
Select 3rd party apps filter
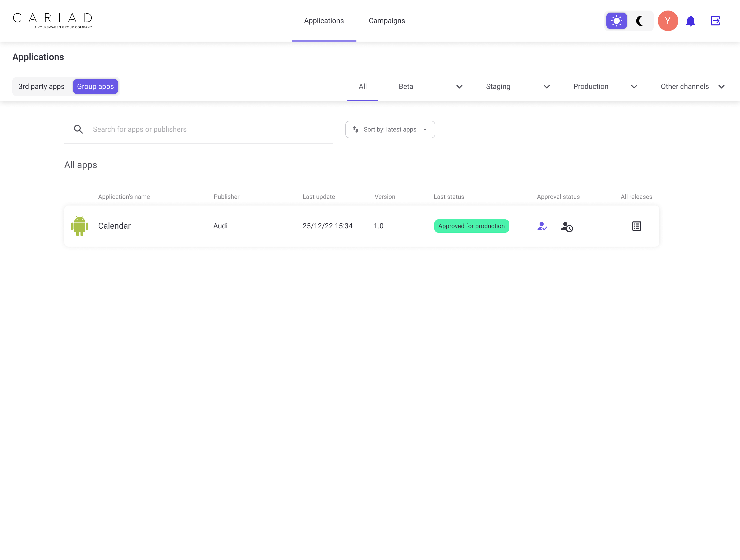[x=41, y=87]
